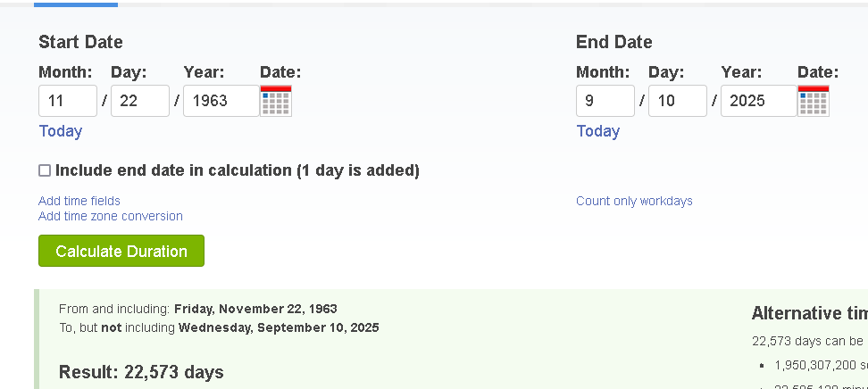Click the Result: 22,573 days text

click(x=141, y=372)
